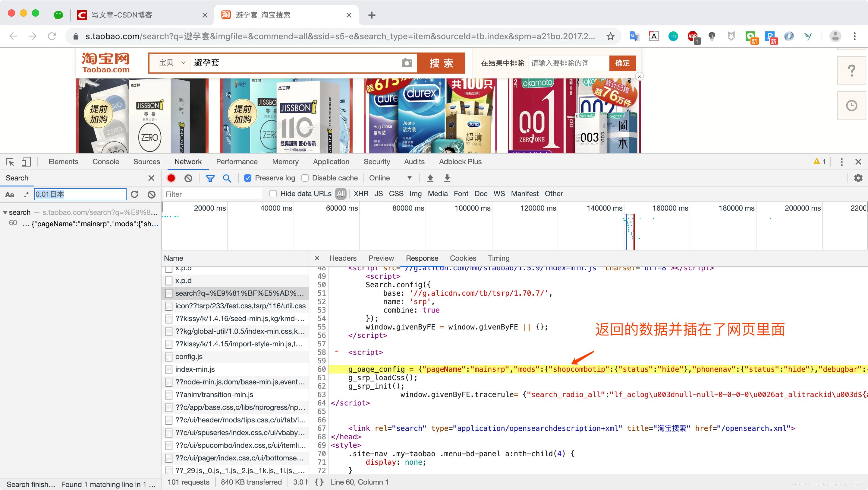Screen dimensions: 868x490
Task: Open the Online throttling dropdown
Action: point(391,178)
